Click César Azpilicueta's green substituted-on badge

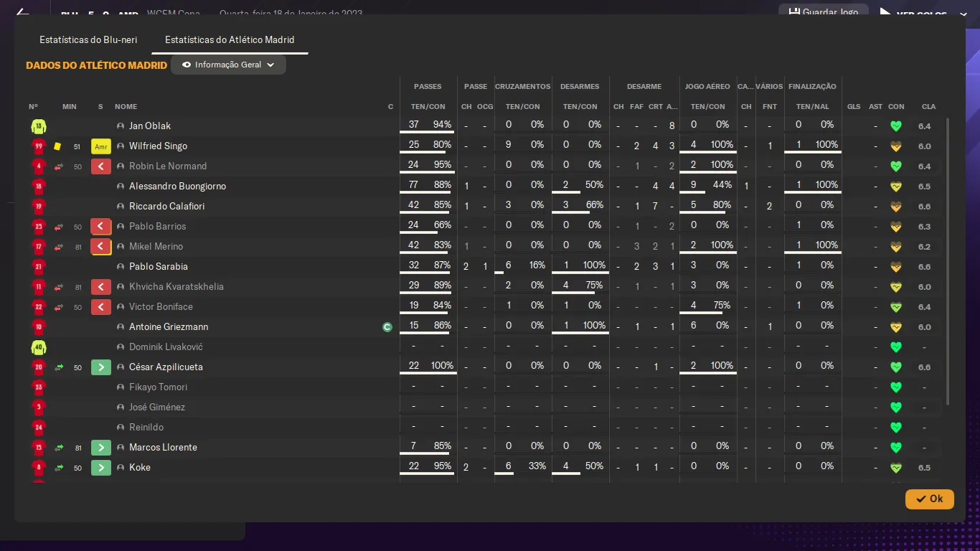click(101, 367)
